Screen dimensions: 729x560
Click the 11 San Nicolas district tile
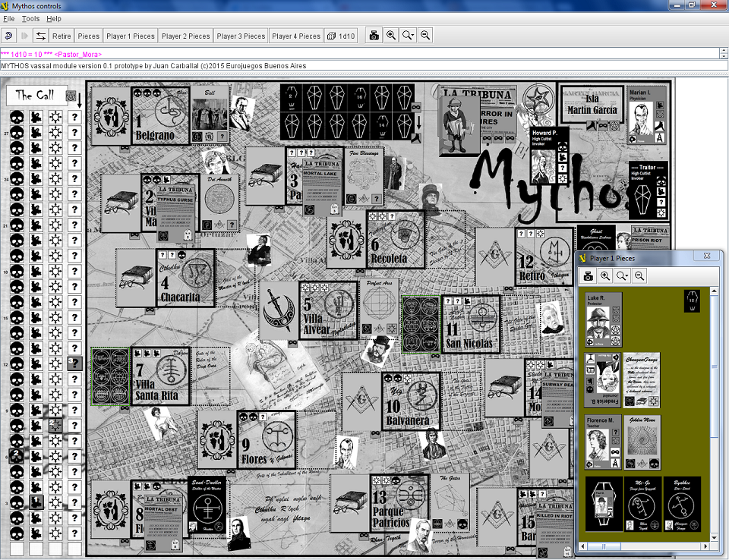click(x=471, y=324)
